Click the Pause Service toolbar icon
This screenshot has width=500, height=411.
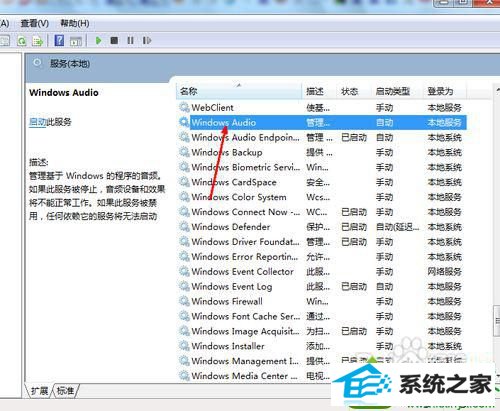tap(130, 41)
